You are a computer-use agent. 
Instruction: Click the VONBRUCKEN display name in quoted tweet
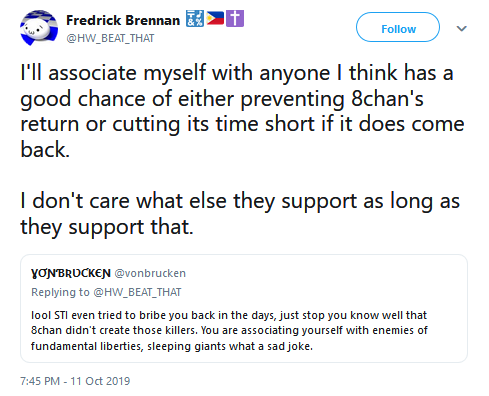[x=71, y=273]
